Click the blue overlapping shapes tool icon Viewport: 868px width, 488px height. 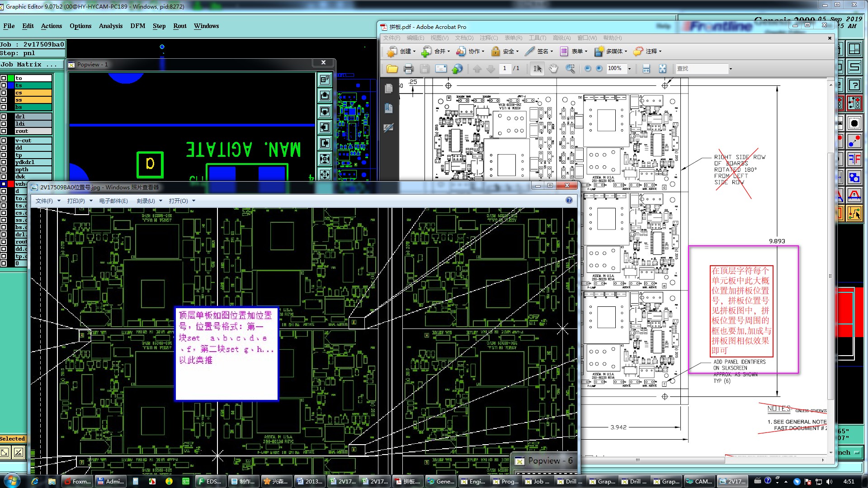tap(854, 177)
